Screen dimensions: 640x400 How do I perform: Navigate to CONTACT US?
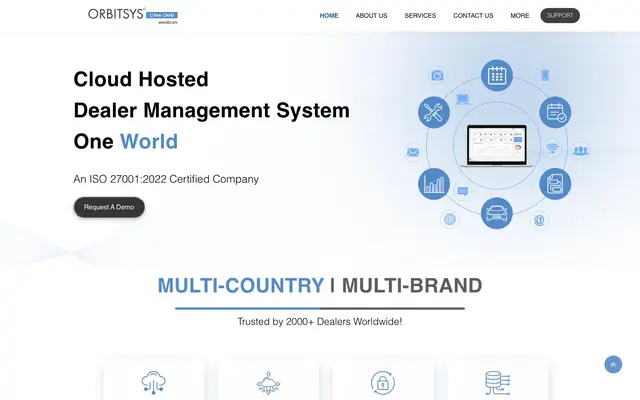pos(473,16)
